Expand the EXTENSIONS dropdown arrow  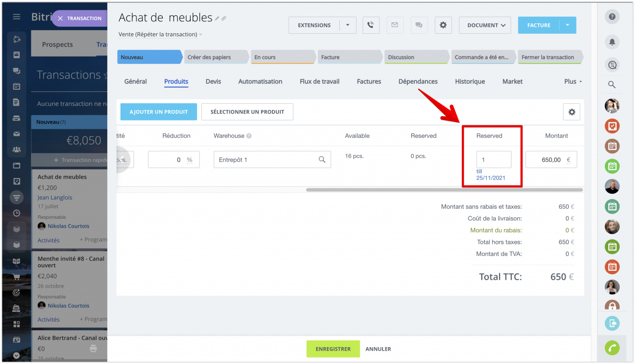[348, 25]
